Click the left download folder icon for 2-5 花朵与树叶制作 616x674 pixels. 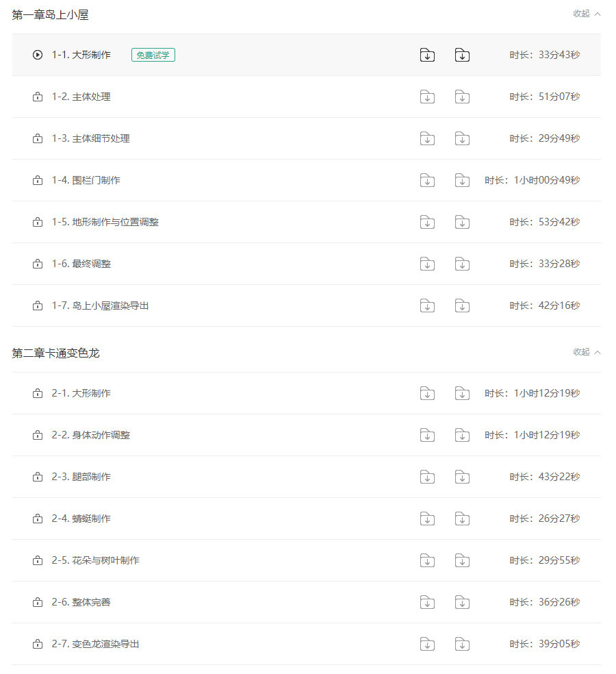tap(427, 560)
